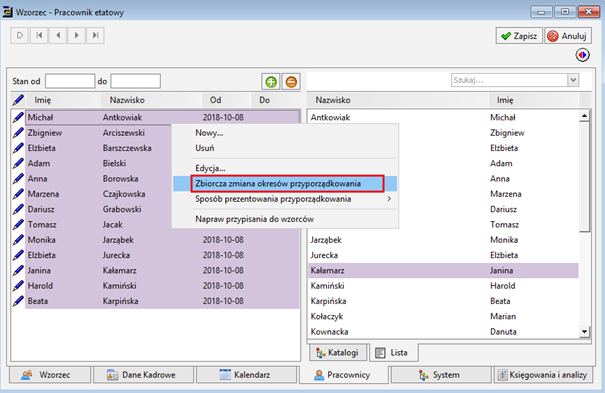Click pencil icon beside Zbigniew Arciszewski
This screenshot has width=605, height=393.
(x=18, y=133)
